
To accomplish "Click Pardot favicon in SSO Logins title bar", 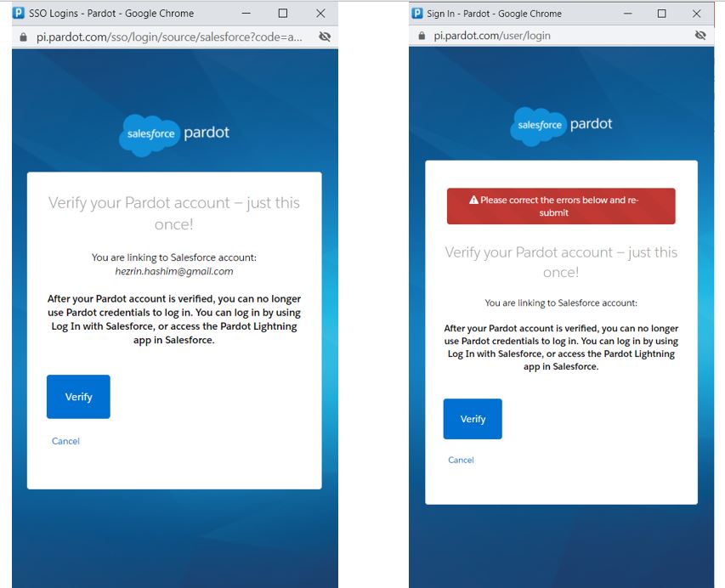I will [x=19, y=13].
